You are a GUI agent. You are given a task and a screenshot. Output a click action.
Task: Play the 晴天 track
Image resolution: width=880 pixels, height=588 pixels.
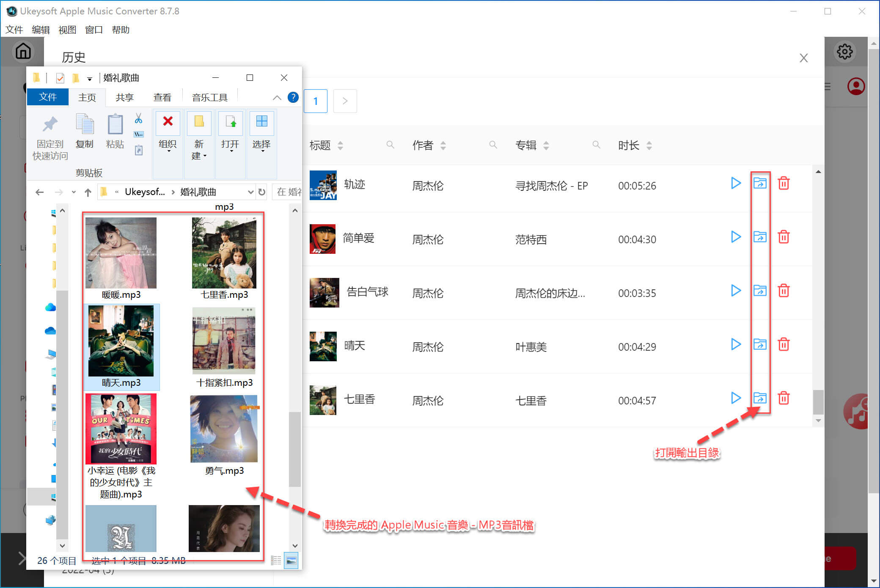736,344
